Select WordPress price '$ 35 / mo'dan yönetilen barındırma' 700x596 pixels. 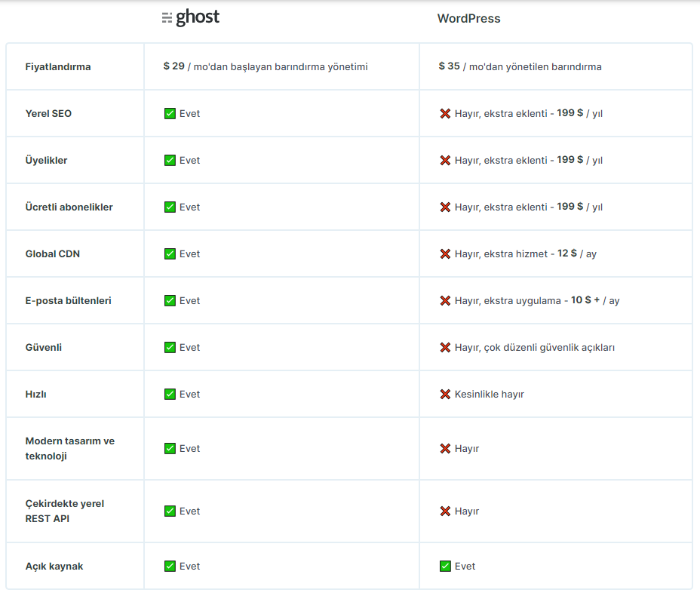[x=520, y=66]
